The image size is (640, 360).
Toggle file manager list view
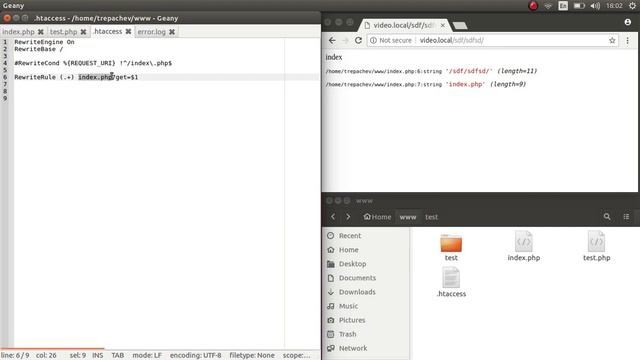point(626,217)
